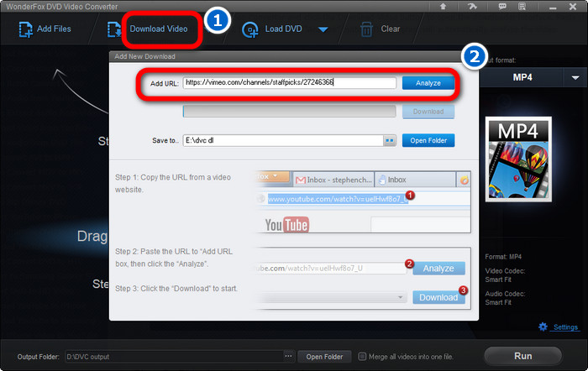Open the feedback speech bubble icon
The height and width of the screenshot is (371, 588).
(502, 7)
